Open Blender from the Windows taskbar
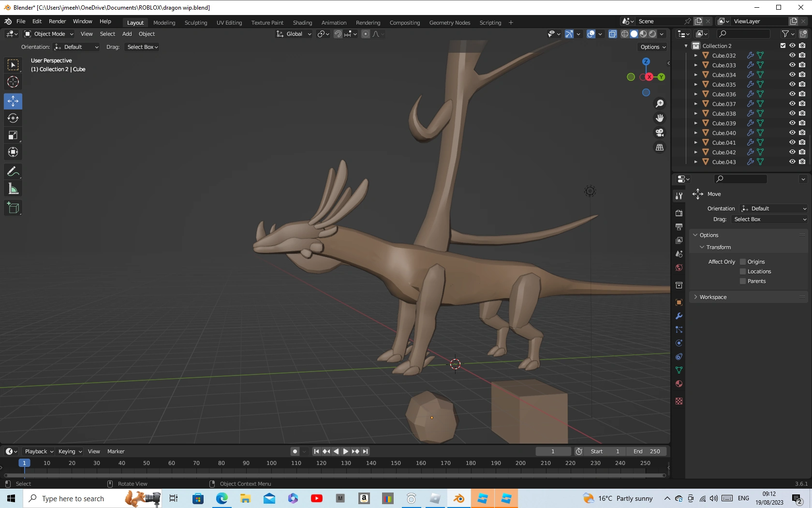 tap(458, 498)
